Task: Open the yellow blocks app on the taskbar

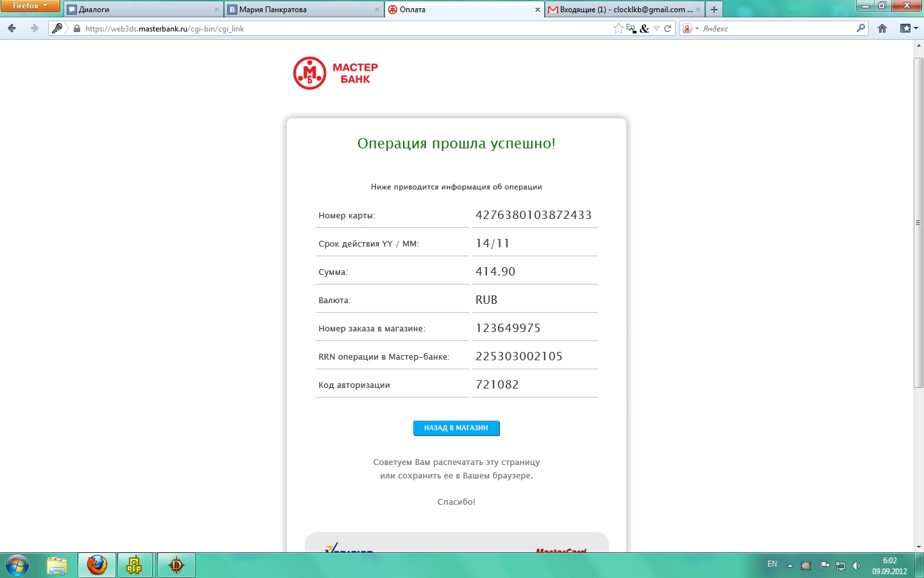Action: click(135, 566)
